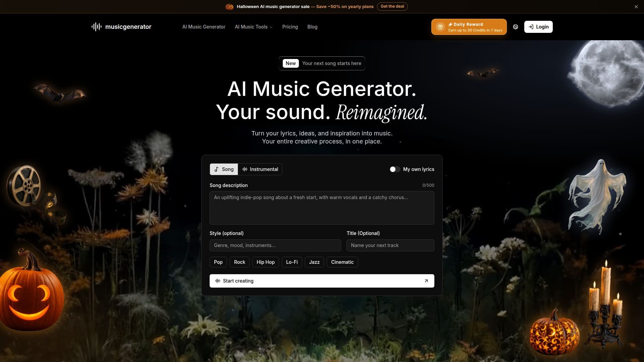Click the musicgenerator brand name
Screen dimensions: 644x362
[128, 27]
